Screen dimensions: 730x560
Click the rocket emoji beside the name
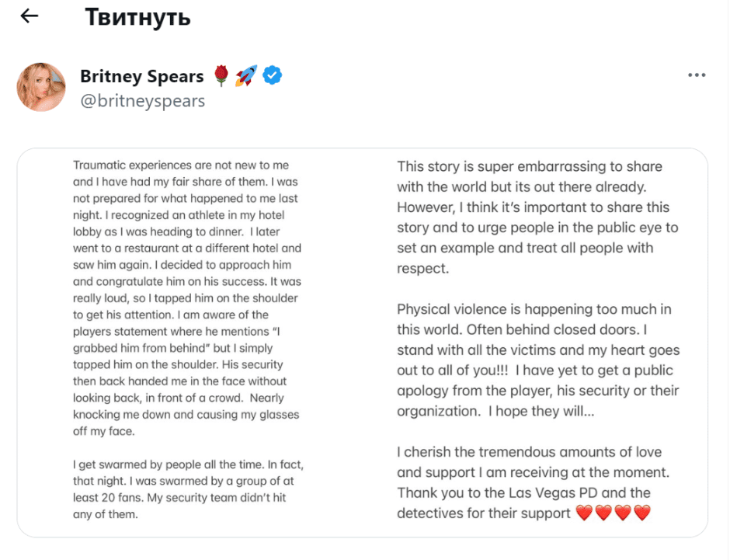tap(245, 75)
